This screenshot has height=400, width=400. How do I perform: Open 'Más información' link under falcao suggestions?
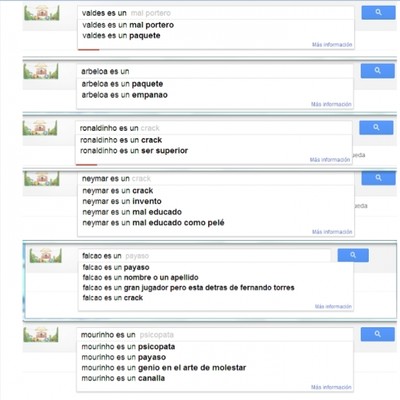tap(333, 306)
